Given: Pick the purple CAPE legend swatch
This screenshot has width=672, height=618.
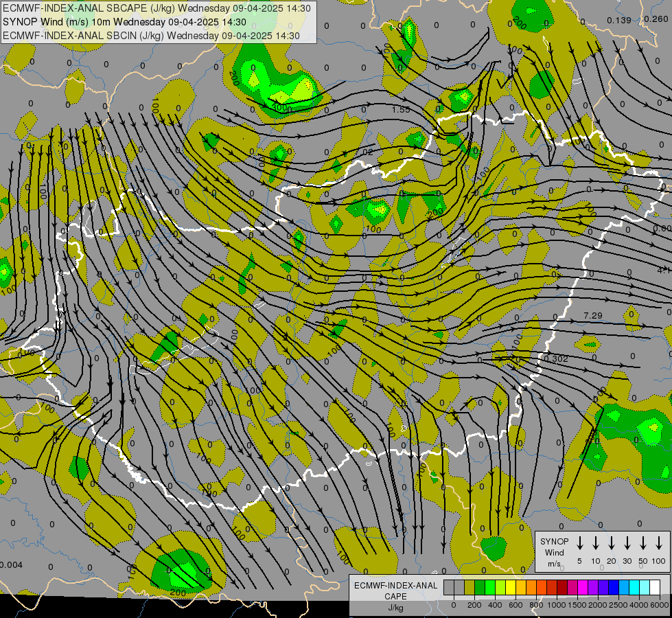Looking at the screenshot, I should 593,587.
